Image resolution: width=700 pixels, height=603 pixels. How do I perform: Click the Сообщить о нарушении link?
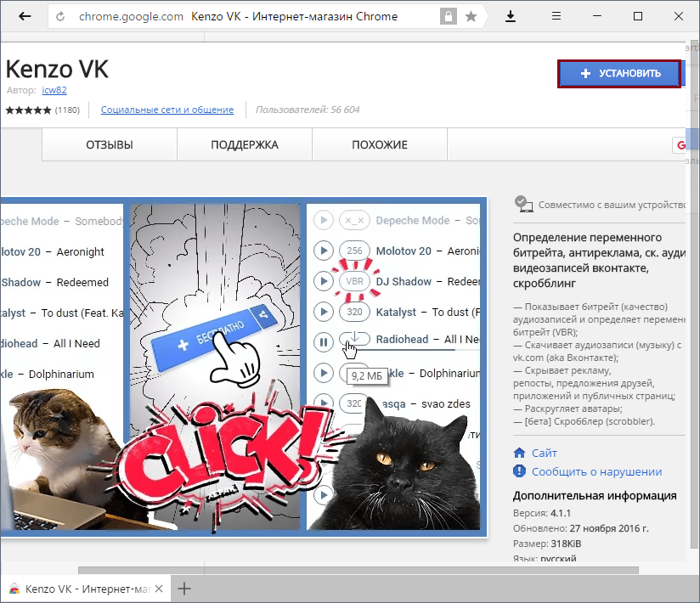[596, 471]
